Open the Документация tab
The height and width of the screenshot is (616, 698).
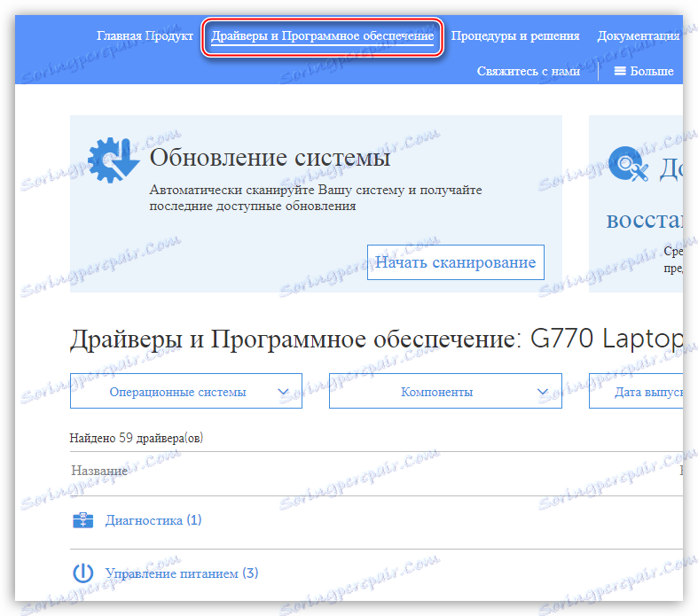pyautogui.click(x=639, y=35)
